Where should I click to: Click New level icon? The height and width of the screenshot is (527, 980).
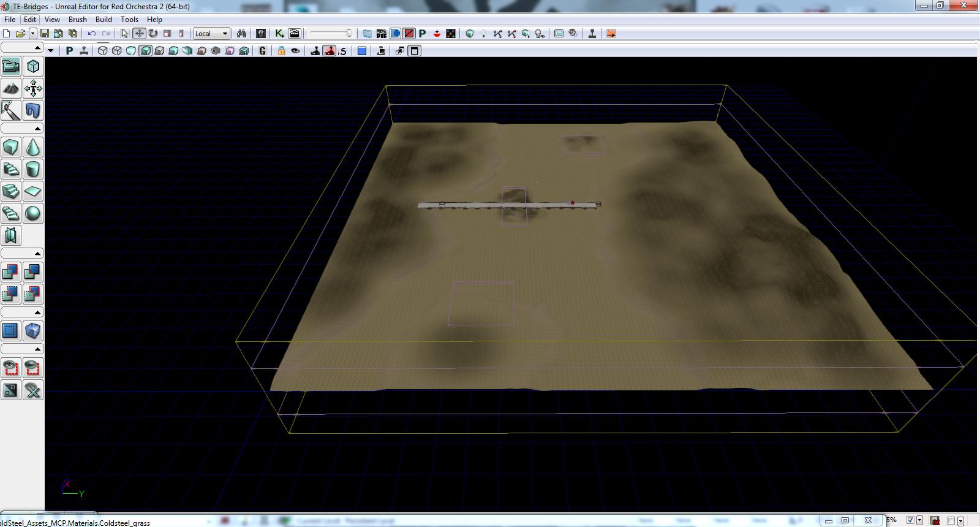click(x=7, y=34)
